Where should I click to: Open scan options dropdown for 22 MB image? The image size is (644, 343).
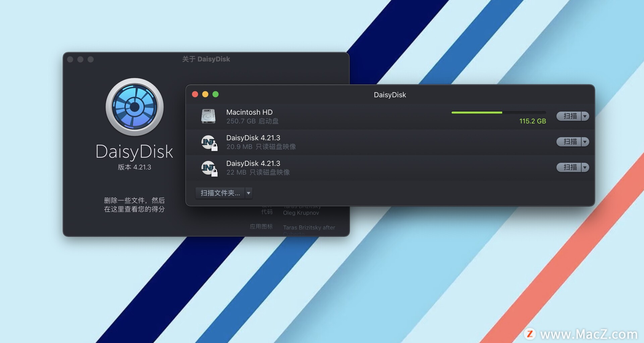point(585,167)
